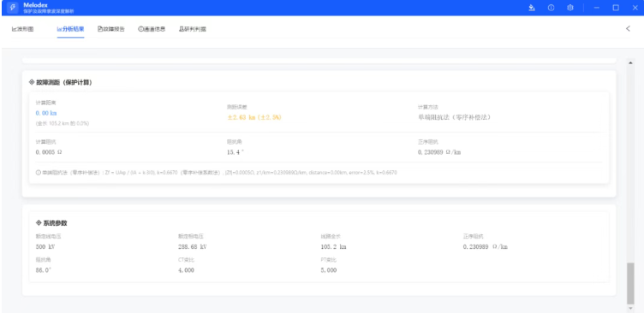
Task: Click the orange ±2.63 km error value
Action: coord(254,117)
